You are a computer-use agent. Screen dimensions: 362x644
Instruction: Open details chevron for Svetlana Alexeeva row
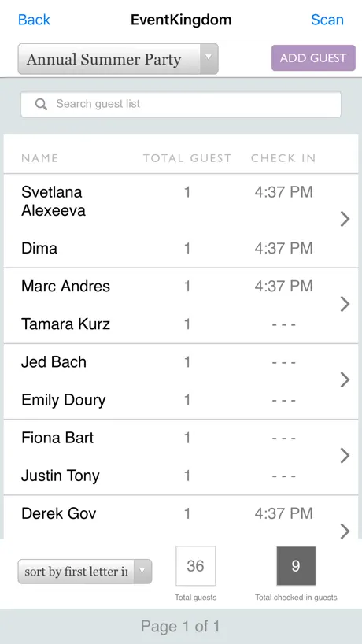[x=345, y=220]
